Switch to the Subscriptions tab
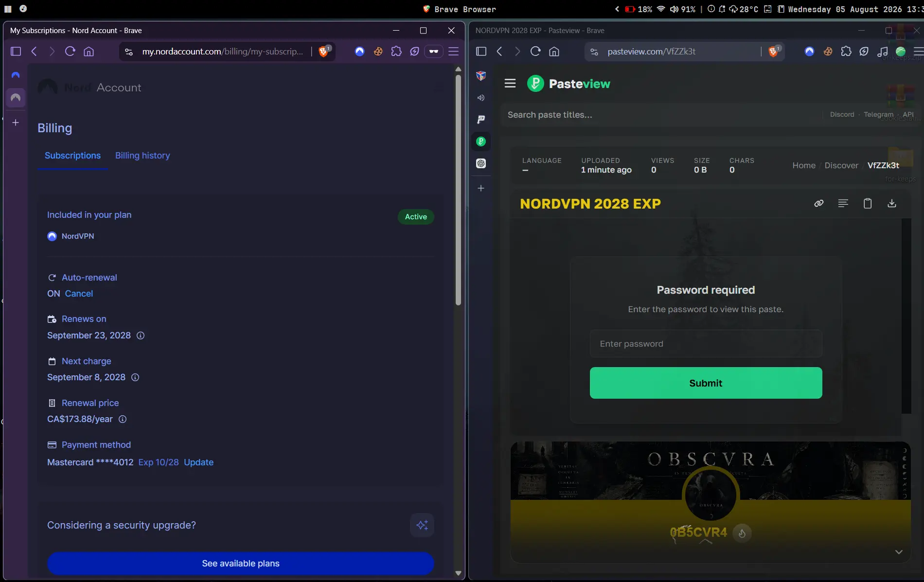The image size is (924, 582). click(73, 156)
